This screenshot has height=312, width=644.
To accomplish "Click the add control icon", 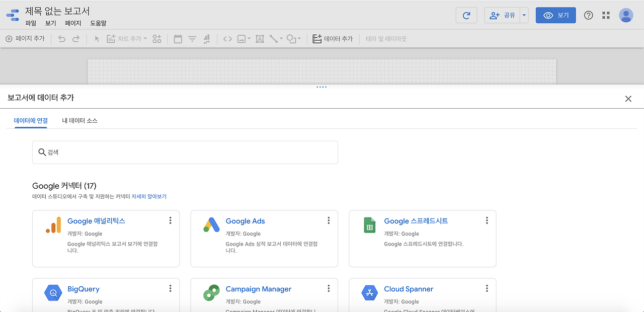I will click(x=157, y=39).
